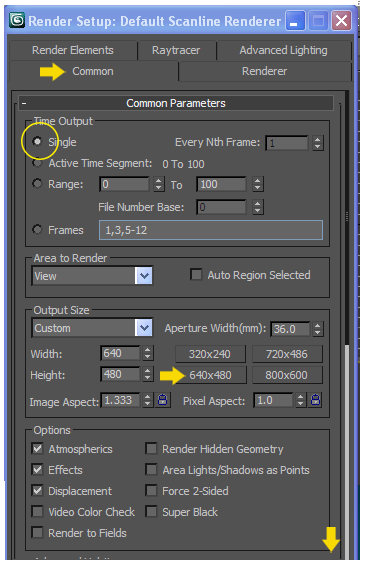This screenshot has width=365, height=566.
Task: Disable the Displacement checkbox
Action: (37, 490)
